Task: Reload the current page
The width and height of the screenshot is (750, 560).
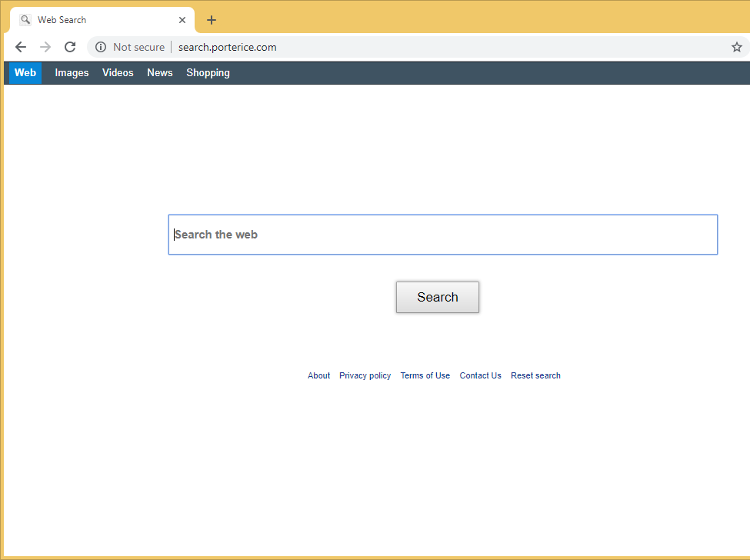Action: pyautogui.click(x=70, y=47)
